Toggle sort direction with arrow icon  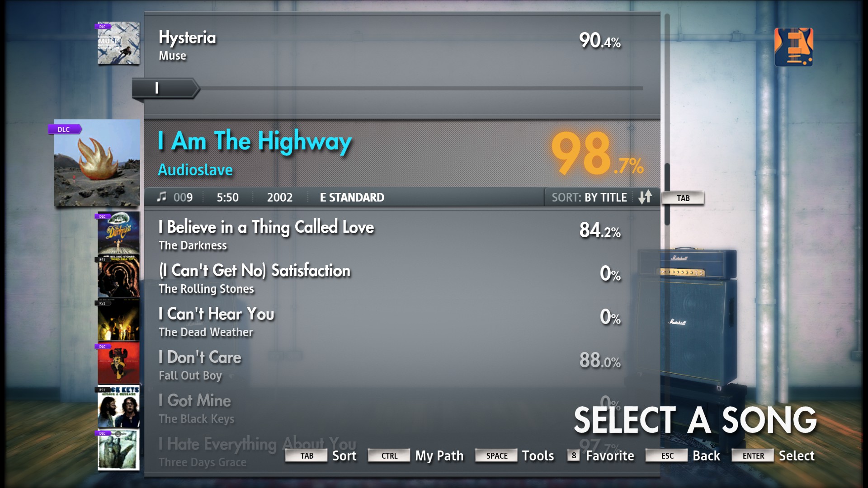pyautogui.click(x=645, y=197)
